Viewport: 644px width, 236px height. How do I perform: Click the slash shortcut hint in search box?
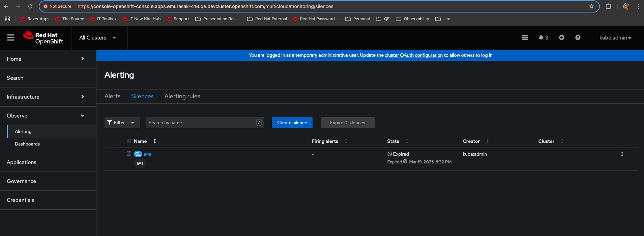(x=259, y=123)
